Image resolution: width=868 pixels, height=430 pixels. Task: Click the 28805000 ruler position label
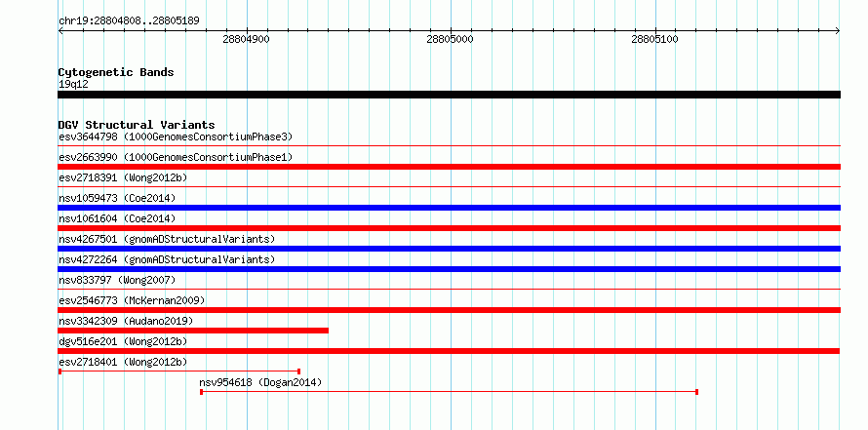pos(451,40)
